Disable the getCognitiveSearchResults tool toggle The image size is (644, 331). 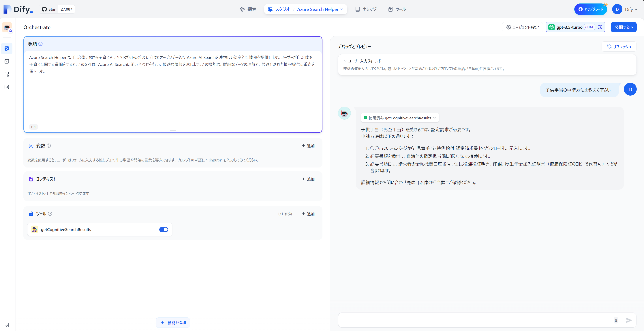pos(164,229)
